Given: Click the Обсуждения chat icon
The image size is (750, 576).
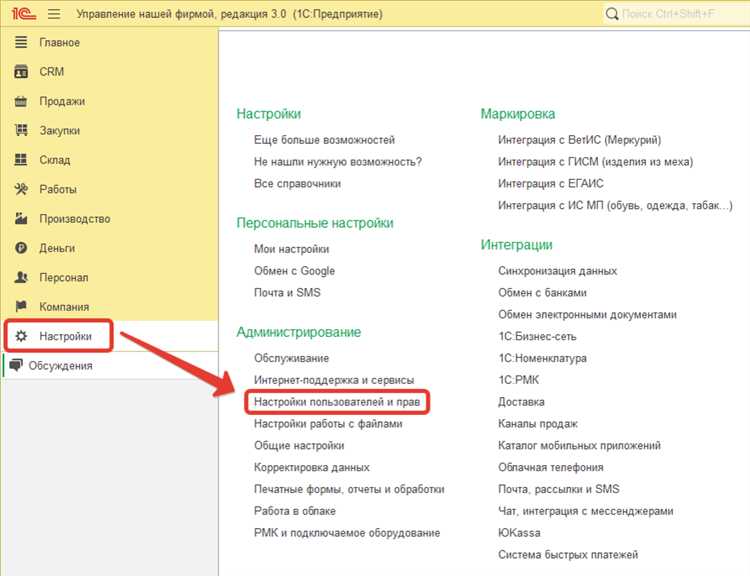Looking at the screenshot, I should pos(16,365).
